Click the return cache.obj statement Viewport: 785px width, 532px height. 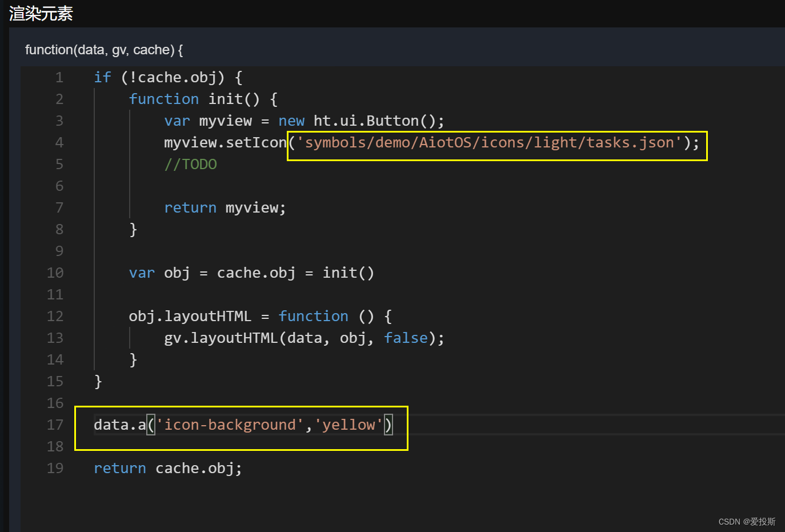tap(167, 468)
